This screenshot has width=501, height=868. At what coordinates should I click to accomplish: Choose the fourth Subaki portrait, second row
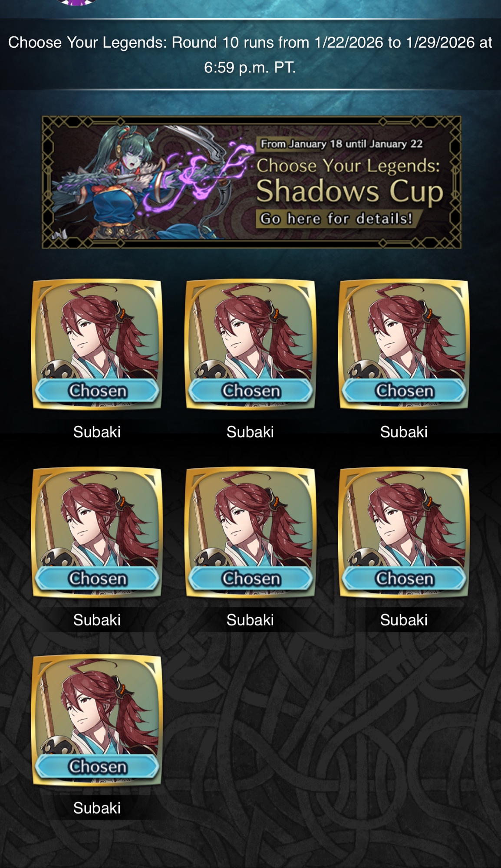(x=97, y=533)
